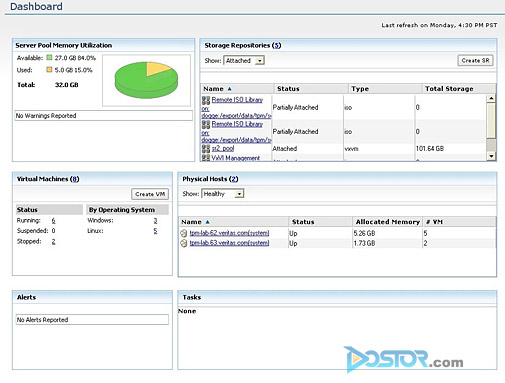Viewport: 505px width, 383px height.
Task: Click the first Remote ISO Library repository icon
Action: (x=206, y=100)
